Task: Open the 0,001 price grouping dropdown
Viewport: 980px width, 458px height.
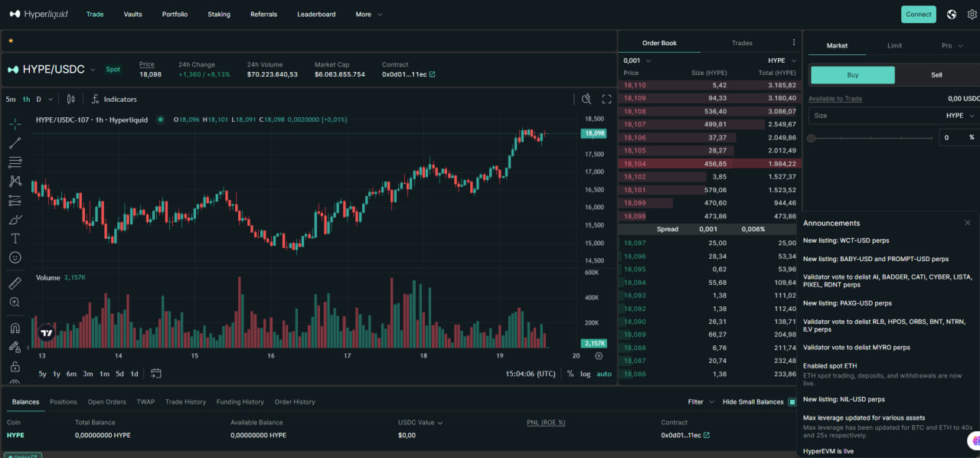Action: coord(637,61)
